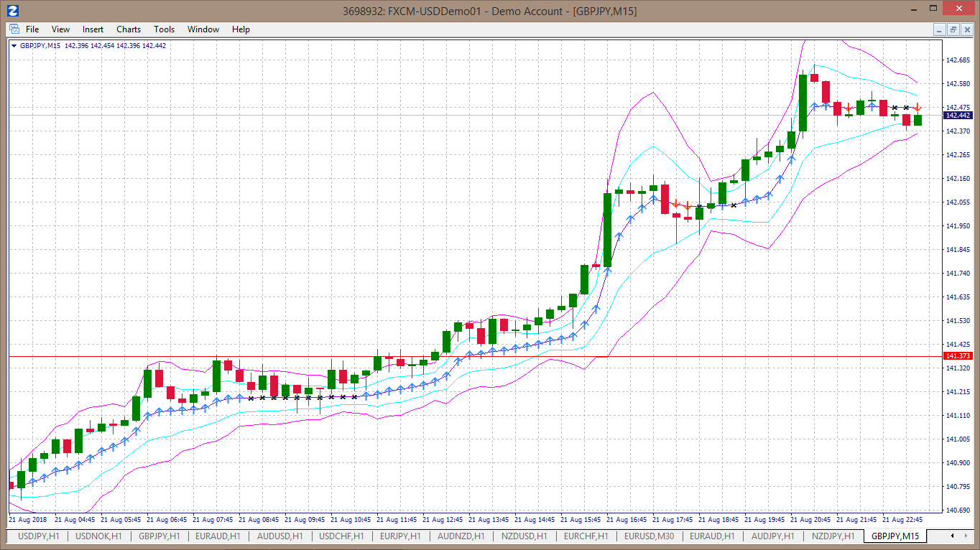Minimize the inner GBPJPY chart window
This screenshot has width=980, height=550.
click(x=940, y=29)
